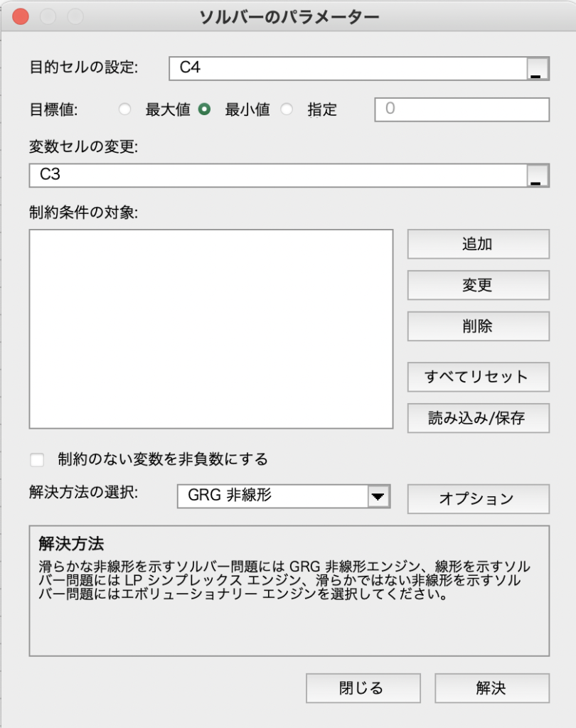Enable 制約のない変数を非負数にする checkbox
The image size is (576, 728).
tap(37, 460)
